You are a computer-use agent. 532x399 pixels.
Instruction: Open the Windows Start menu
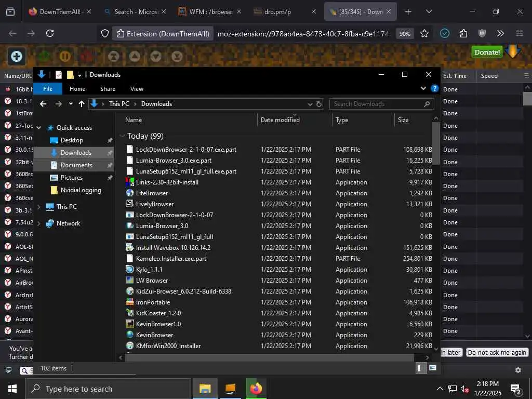click(12, 389)
